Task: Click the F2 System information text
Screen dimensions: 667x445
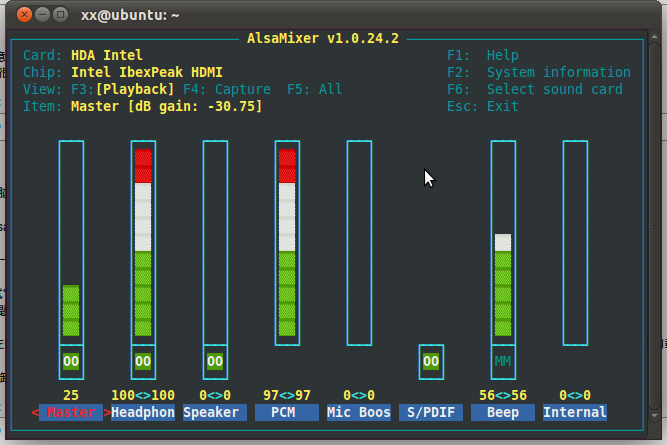Action: pyautogui.click(x=539, y=72)
